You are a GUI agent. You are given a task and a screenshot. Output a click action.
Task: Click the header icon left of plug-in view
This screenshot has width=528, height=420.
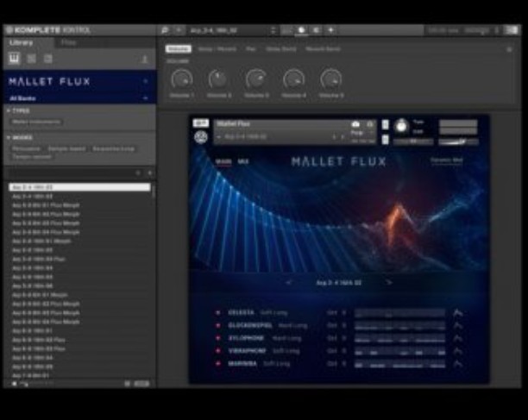coord(286,30)
